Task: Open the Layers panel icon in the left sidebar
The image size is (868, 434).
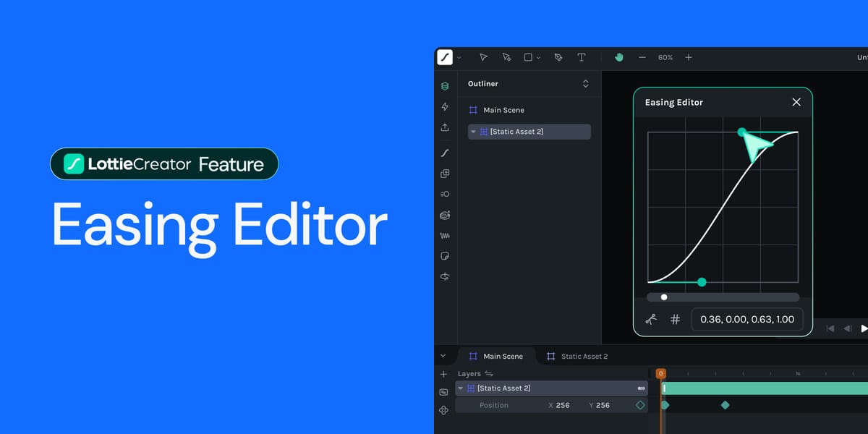Action: tap(445, 86)
